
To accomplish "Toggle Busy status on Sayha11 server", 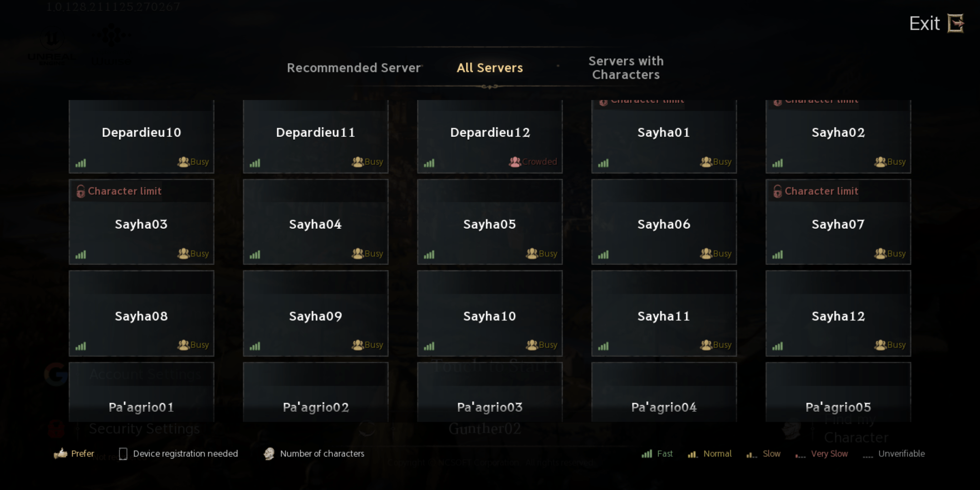I will 715,344.
